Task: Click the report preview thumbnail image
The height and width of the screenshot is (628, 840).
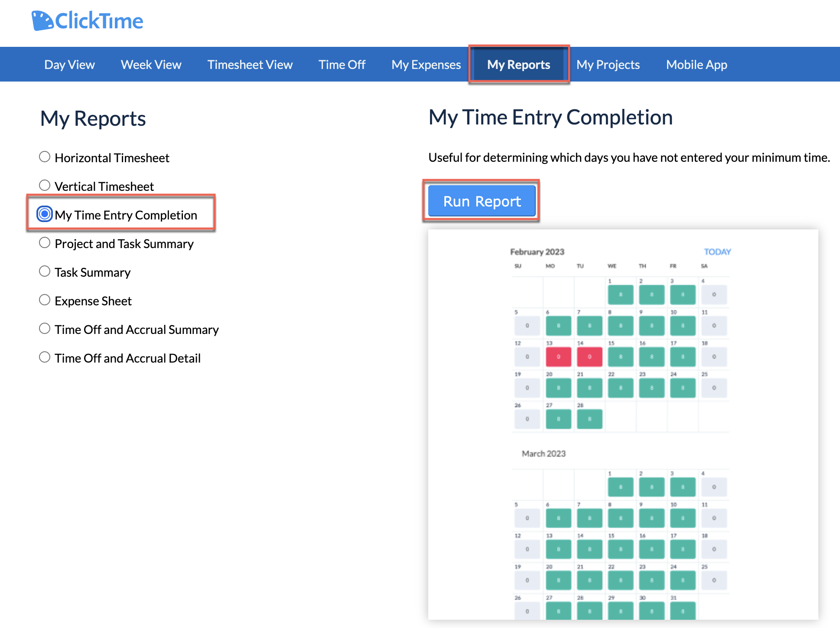Action: tap(623, 424)
